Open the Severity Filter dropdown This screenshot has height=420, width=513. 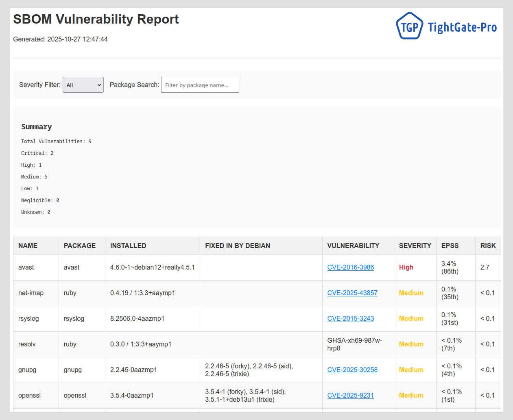click(x=83, y=85)
